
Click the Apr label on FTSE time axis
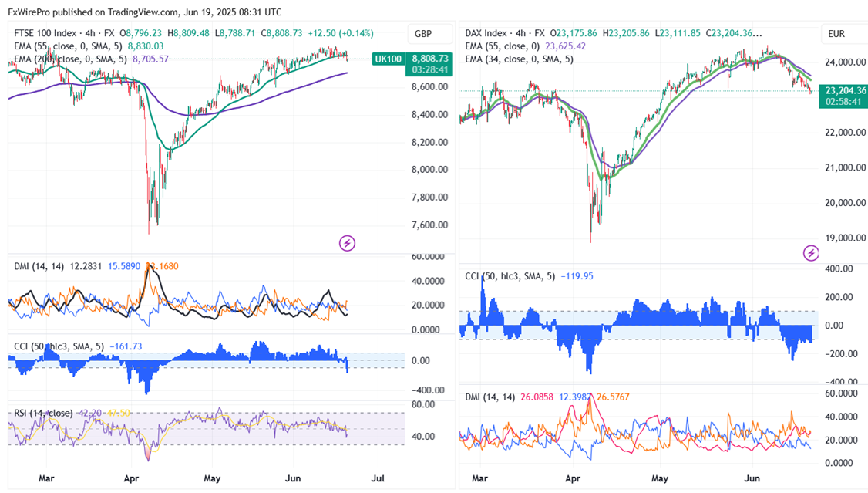click(131, 478)
